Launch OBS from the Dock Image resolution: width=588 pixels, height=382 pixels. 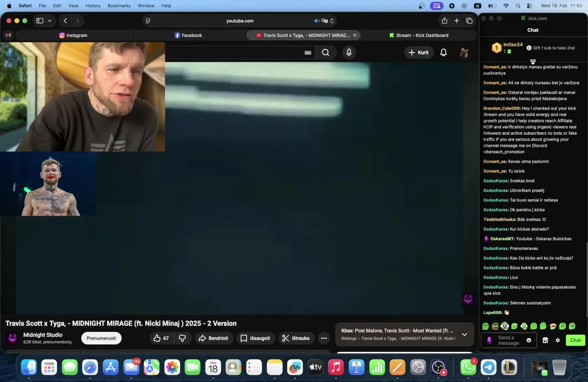[x=438, y=367]
